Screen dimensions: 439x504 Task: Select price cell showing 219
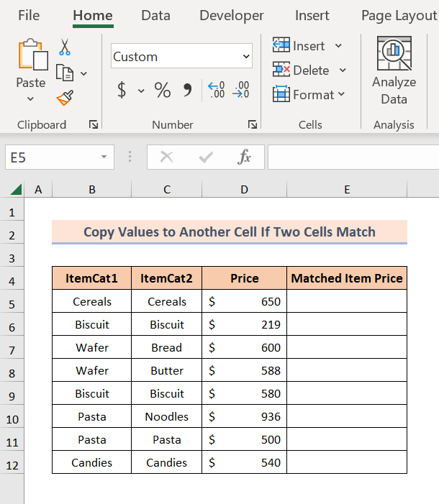tap(244, 324)
